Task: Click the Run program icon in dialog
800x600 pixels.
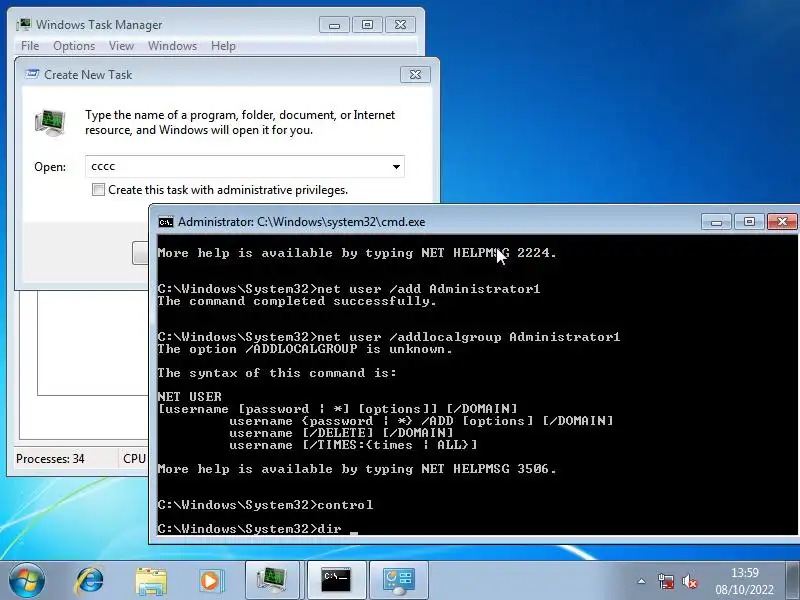Action: (x=50, y=122)
